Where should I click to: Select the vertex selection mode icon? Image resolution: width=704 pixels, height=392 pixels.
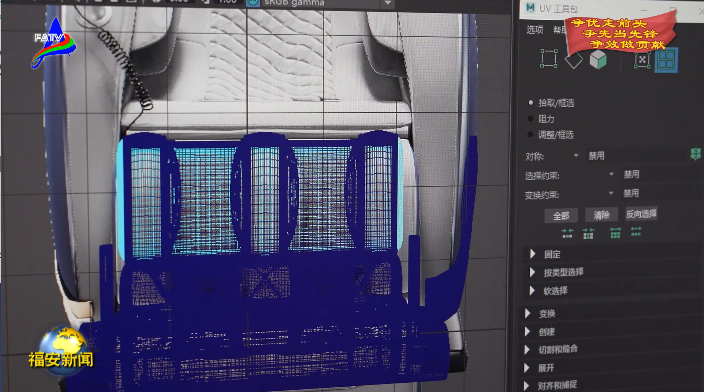click(548, 59)
